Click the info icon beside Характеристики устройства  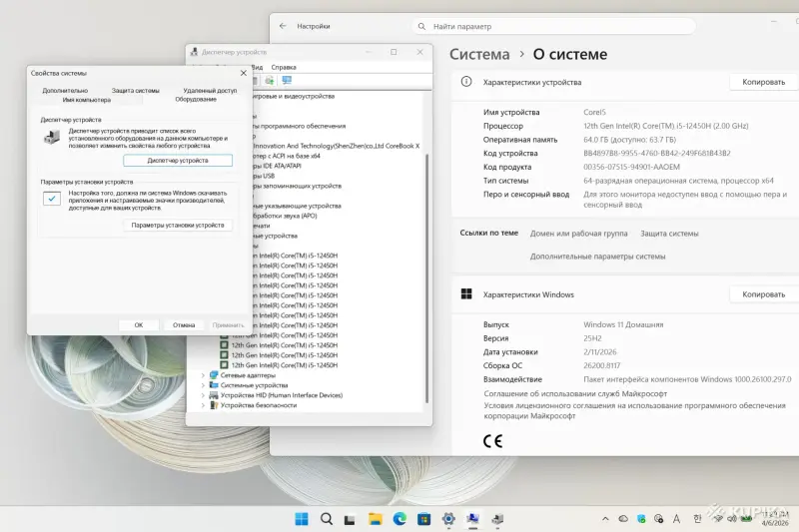coord(466,82)
